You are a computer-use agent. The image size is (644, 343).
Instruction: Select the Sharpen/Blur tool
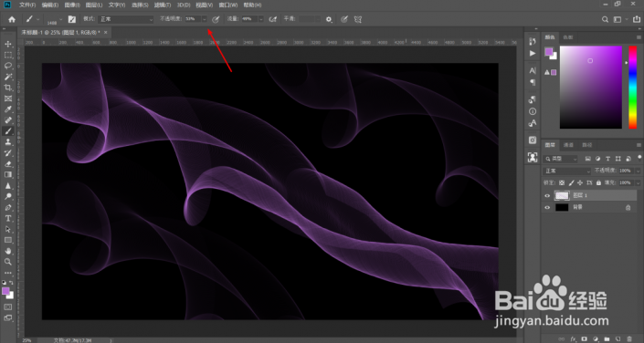8,185
